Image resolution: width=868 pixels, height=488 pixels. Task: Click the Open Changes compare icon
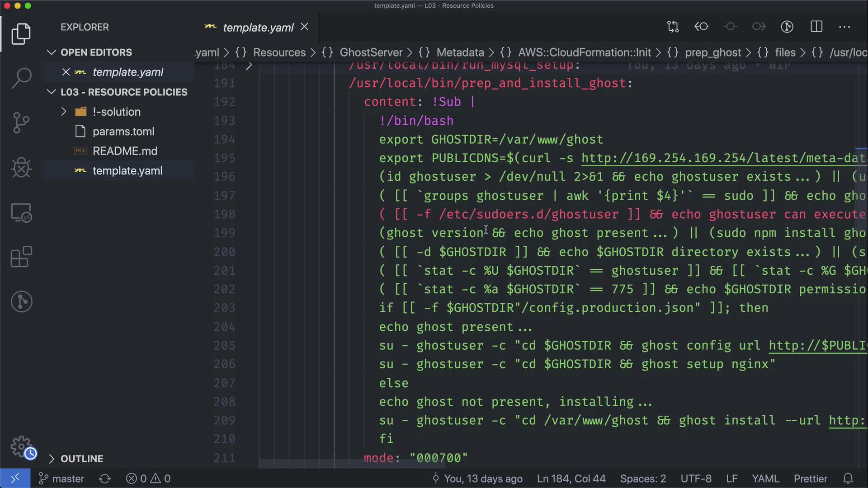[x=673, y=27]
